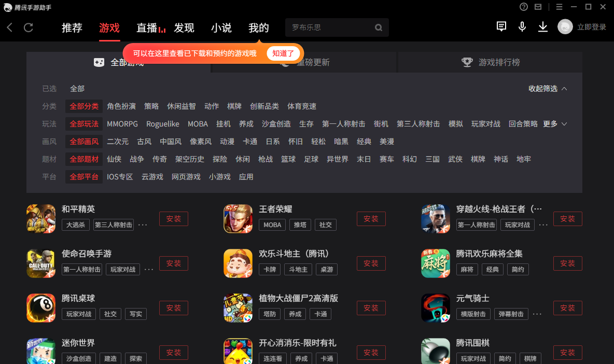
Task: Expand 更多 gameplay filter options
Action: (x=555, y=124)
